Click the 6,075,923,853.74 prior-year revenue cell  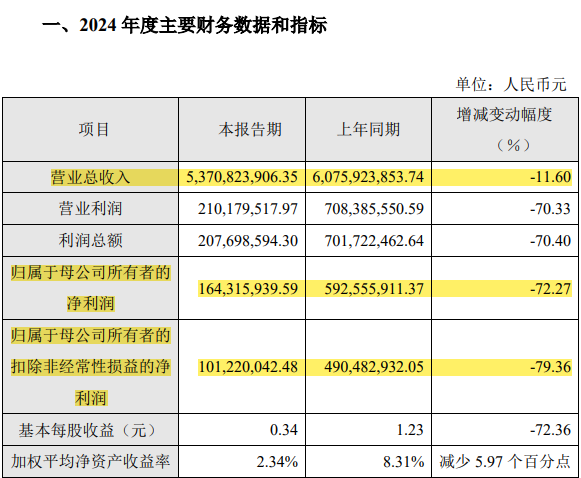click(368, 177)
